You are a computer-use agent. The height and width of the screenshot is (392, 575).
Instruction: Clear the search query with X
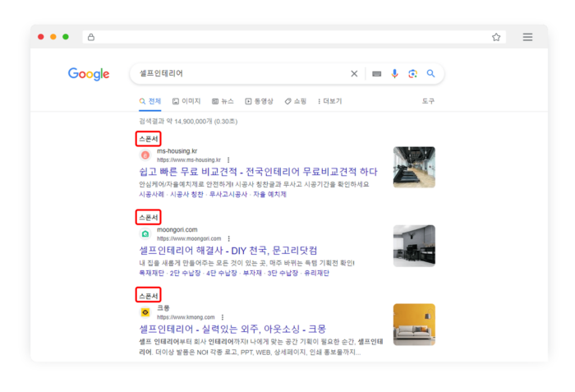354,74
